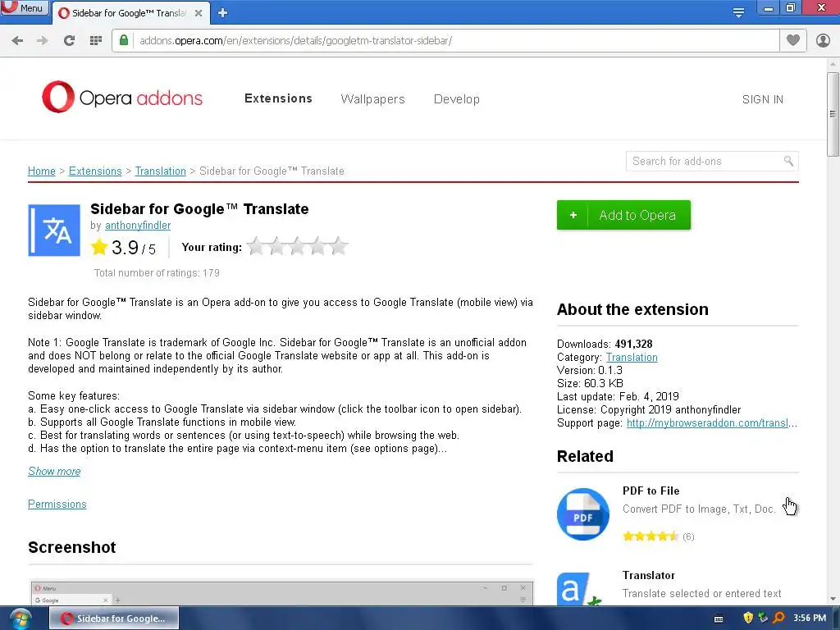Screen dimensions: 840x630
Task: Go forward with the forward arrow
Action: pos(43,41)
